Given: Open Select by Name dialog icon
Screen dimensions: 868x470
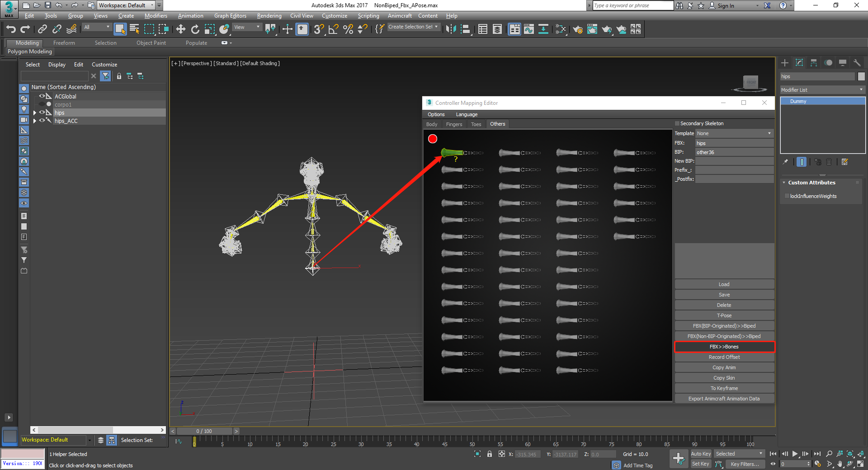Looking at the screenshot, I should (x=135, y=29).
